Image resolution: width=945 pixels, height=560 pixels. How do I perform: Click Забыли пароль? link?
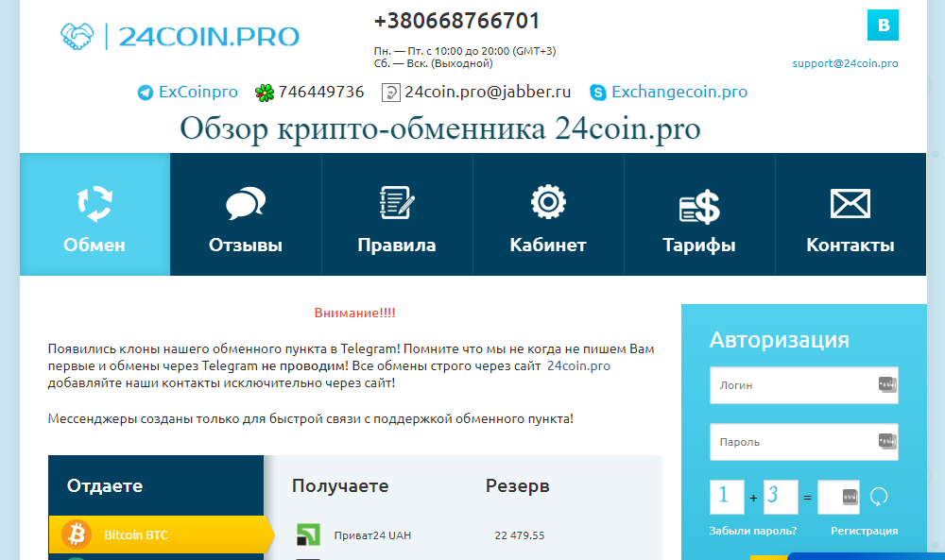coord(753,531)
